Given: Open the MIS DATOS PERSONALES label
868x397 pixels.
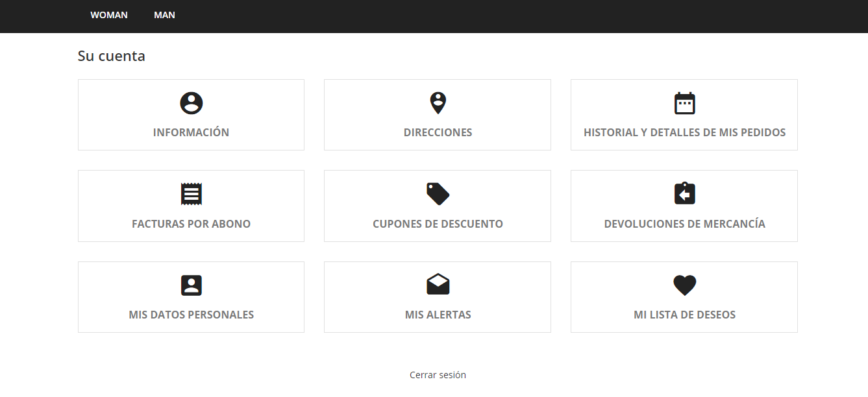Looking at the screenshot, I should [x=191, y=315].
